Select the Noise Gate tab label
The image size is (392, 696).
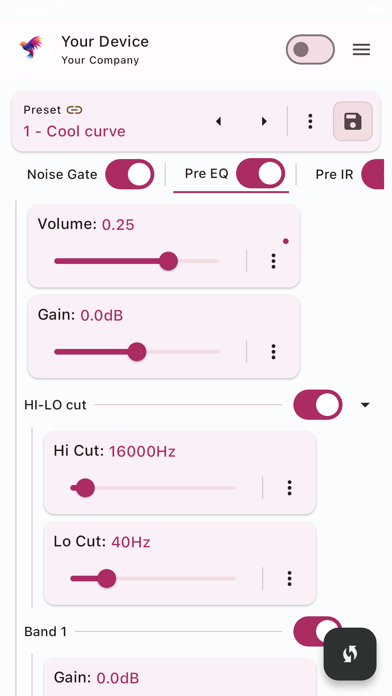pos(62,174)
